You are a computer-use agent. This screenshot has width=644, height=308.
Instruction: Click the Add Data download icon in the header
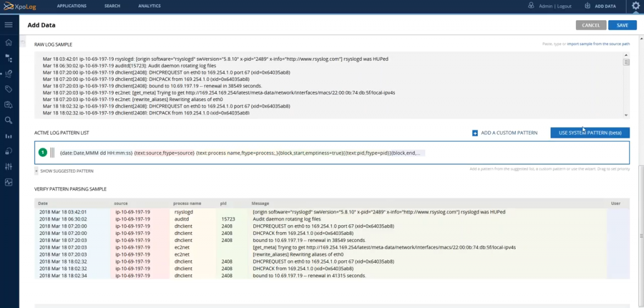(587, 6)
